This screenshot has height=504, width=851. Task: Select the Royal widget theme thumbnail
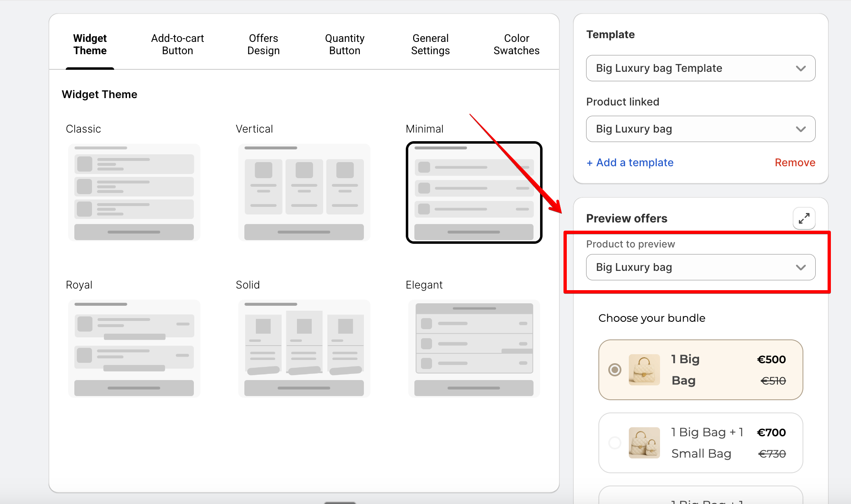coord(134,348)
